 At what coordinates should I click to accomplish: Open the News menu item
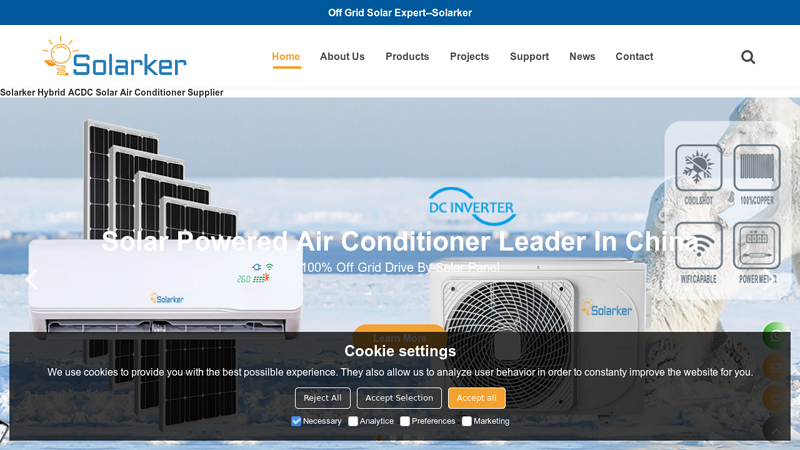tap(582, 57)
